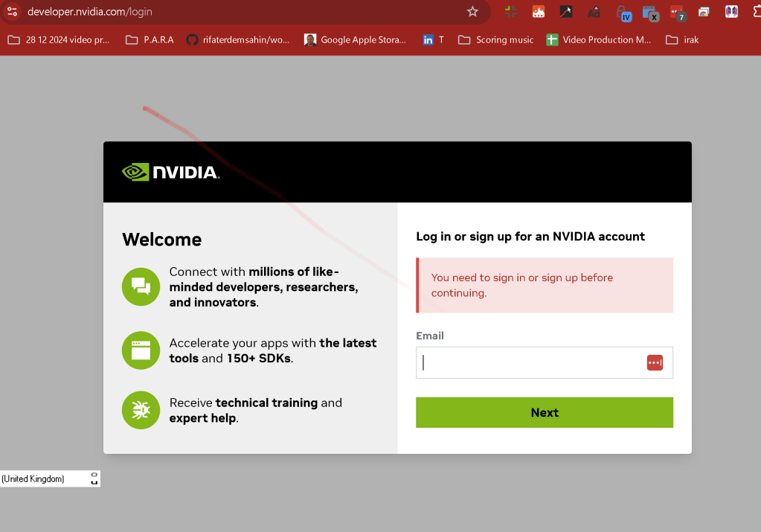
Task: Click the 'Receive technical training' text
Action: pos(256,411)
